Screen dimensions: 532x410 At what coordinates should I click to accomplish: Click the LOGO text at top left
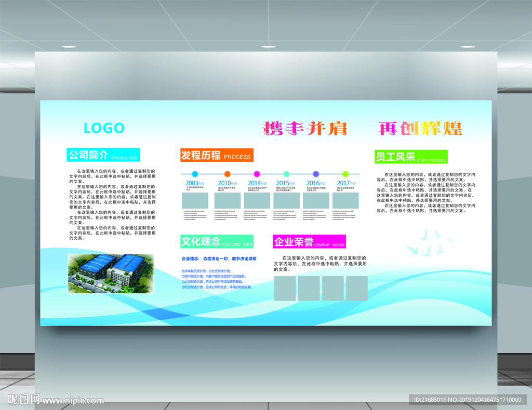coord(104,128)
